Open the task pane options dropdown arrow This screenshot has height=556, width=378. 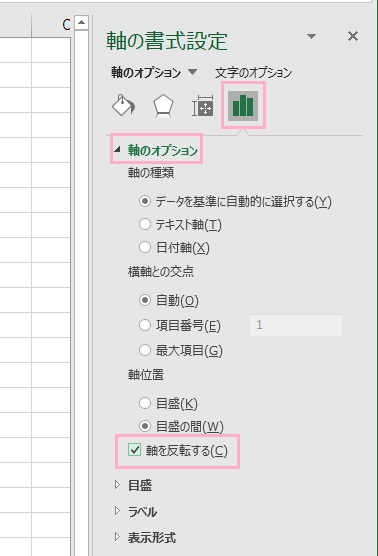311,36
